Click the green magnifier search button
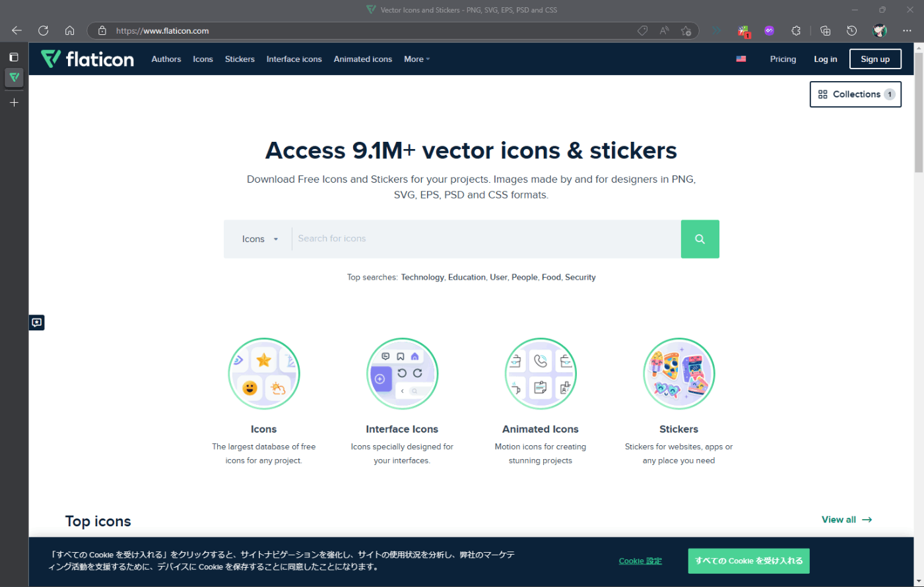 [700, 239]
